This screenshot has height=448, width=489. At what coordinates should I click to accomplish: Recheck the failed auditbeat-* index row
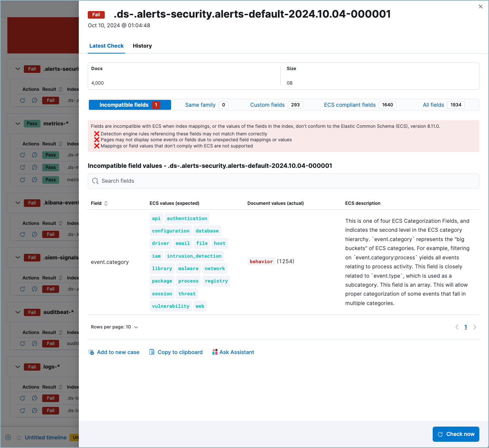pos(22,343)
